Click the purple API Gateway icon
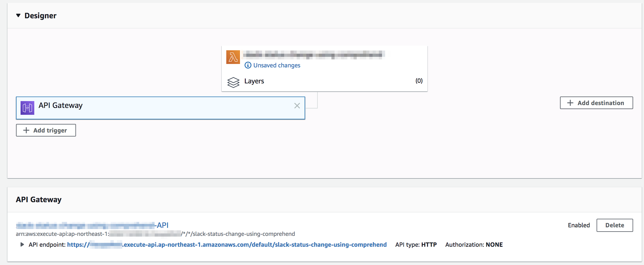Viewport: 644px width, 265px height. point(27,108)
